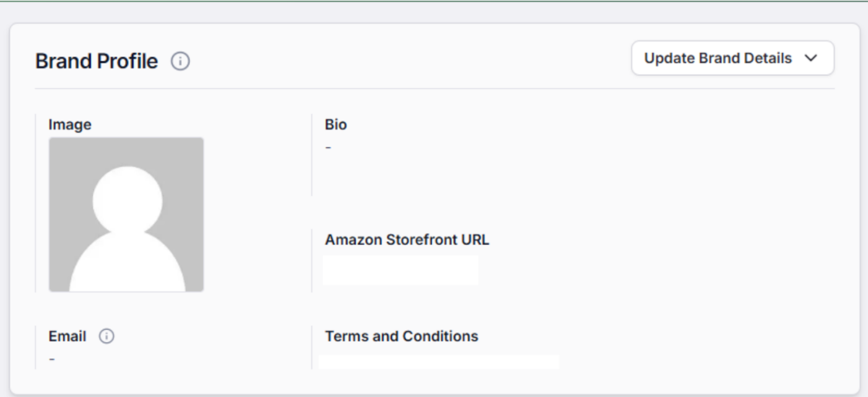Click the divider line under Brand Profile

pos(433,88)
